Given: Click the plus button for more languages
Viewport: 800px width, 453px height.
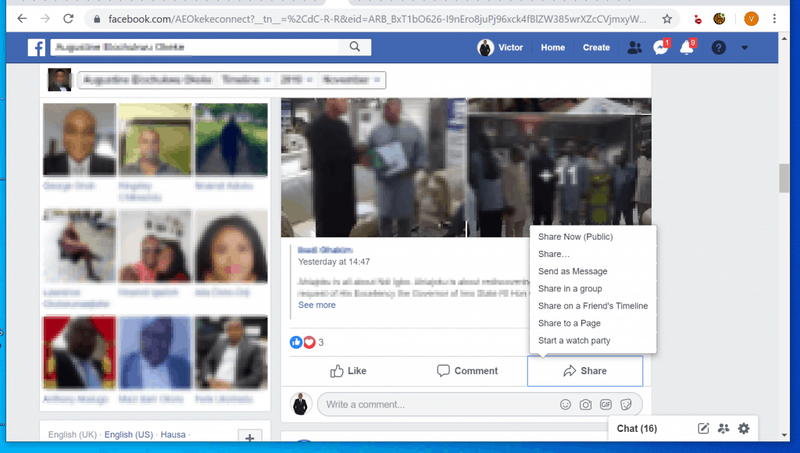Looking at the screenshot, I should point(250,436).
